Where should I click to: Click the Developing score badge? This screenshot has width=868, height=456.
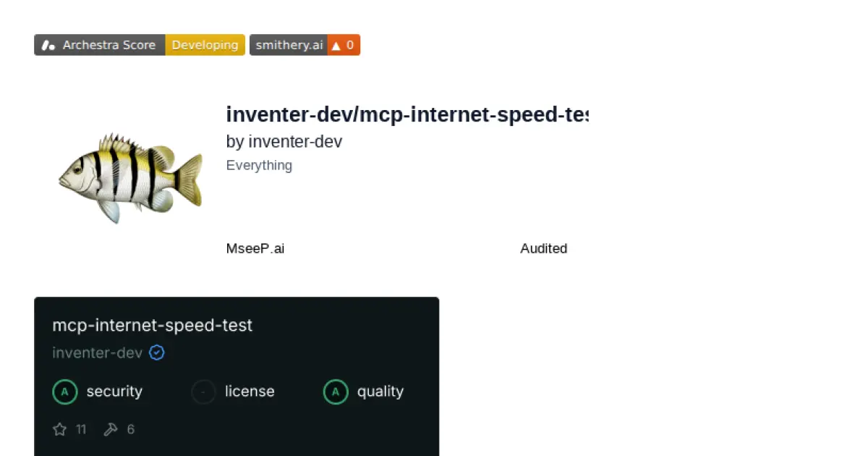coord(205,45)
